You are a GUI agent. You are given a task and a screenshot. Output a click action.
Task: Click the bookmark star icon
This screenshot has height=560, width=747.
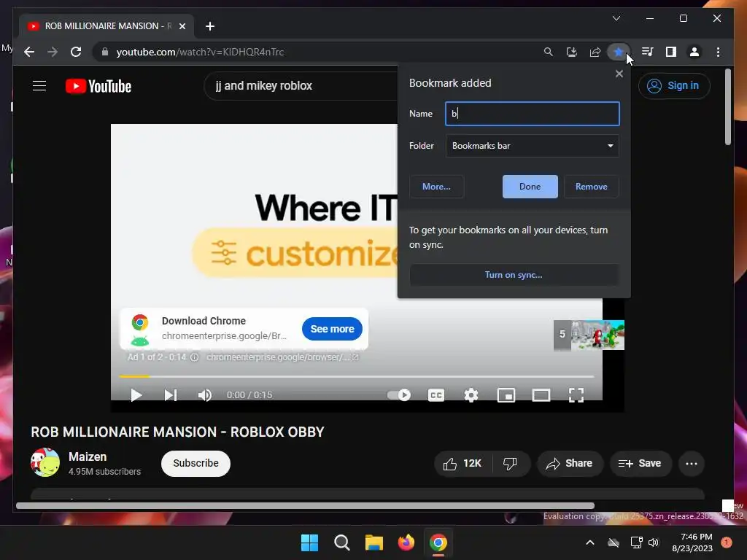point(619,52)
